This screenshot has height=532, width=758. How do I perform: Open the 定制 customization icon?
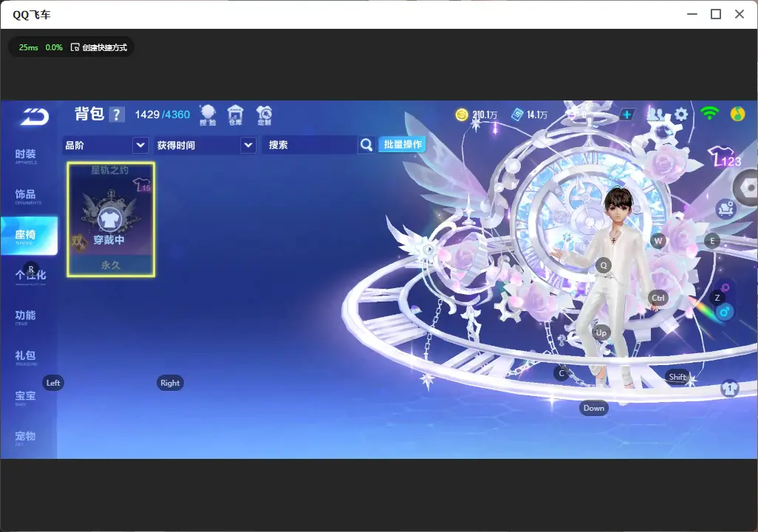pyautogui.click(x=264, y=115)
